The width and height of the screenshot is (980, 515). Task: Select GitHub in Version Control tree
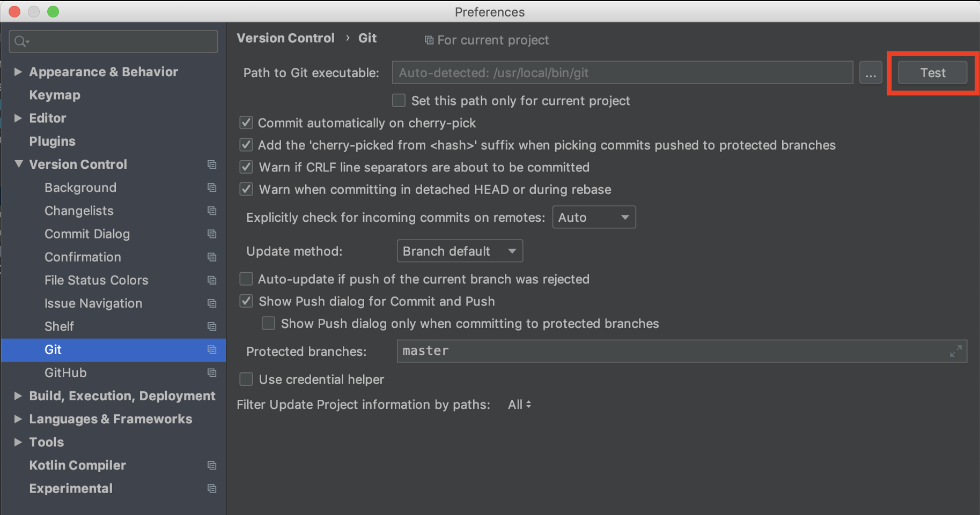[x=65, y=372]
